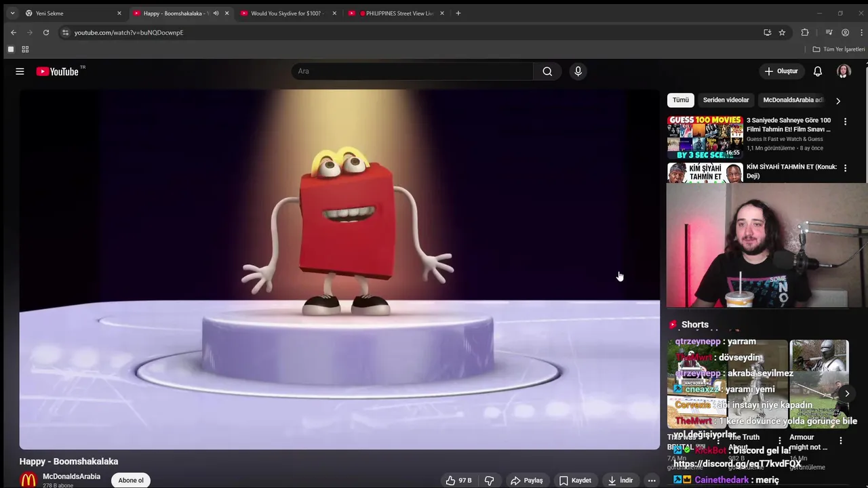This screenshot has height=488, width=868.
Task: Open options for KİM SİYAHİ TAHMİN ET video
Action: (845, 168)
